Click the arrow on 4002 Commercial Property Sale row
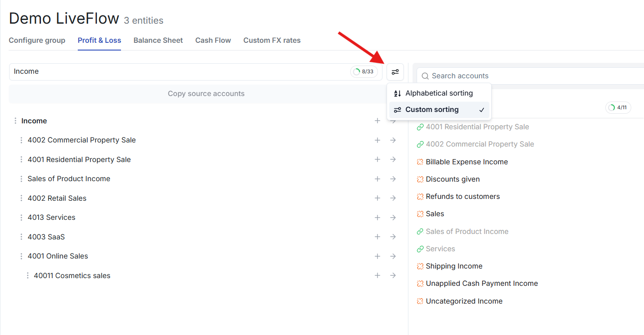The height and width of the screenshot is (335, 644). click(x=393, y=140)
